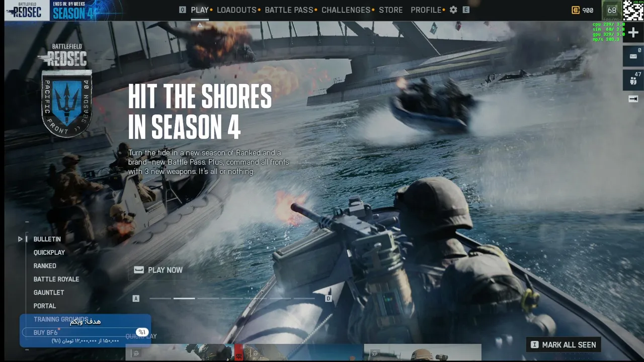Viewport: 644px width, 362px height.
Task: Open the friends list icon showing 47
Action: tap(633, 79)
